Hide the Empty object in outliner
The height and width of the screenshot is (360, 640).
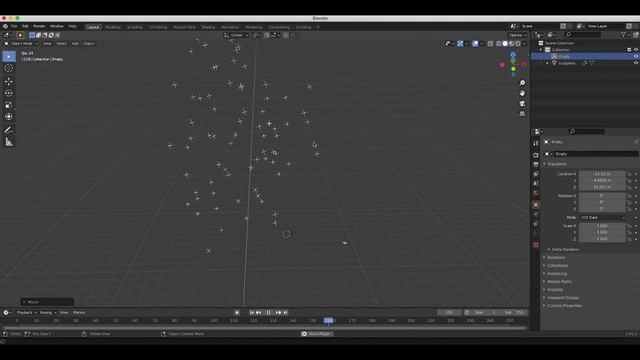[636, 56]
